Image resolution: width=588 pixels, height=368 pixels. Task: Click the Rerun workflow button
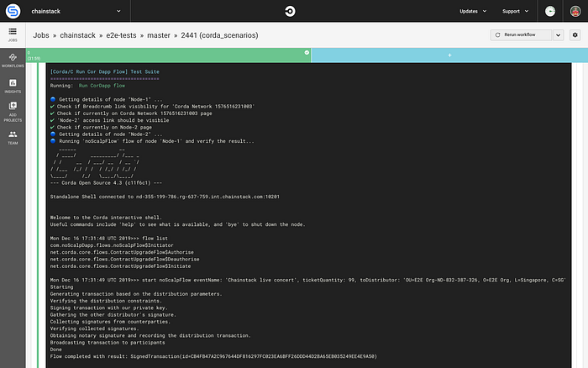tap(521, 35)
